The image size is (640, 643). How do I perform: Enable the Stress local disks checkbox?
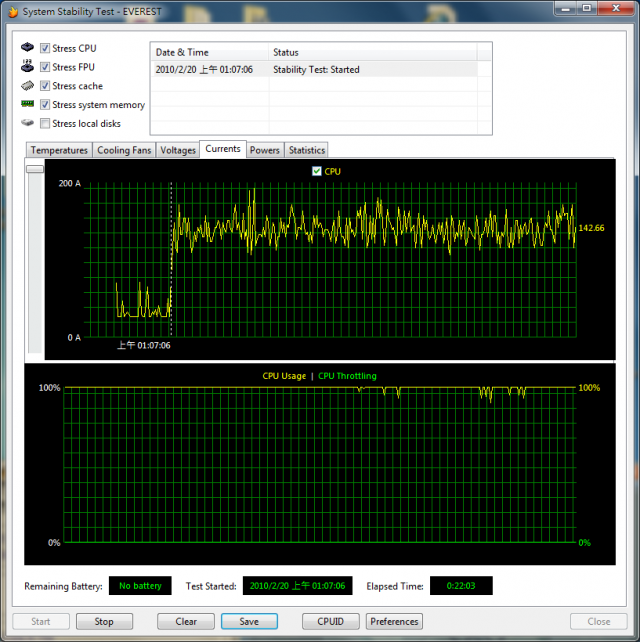[45, 123]
